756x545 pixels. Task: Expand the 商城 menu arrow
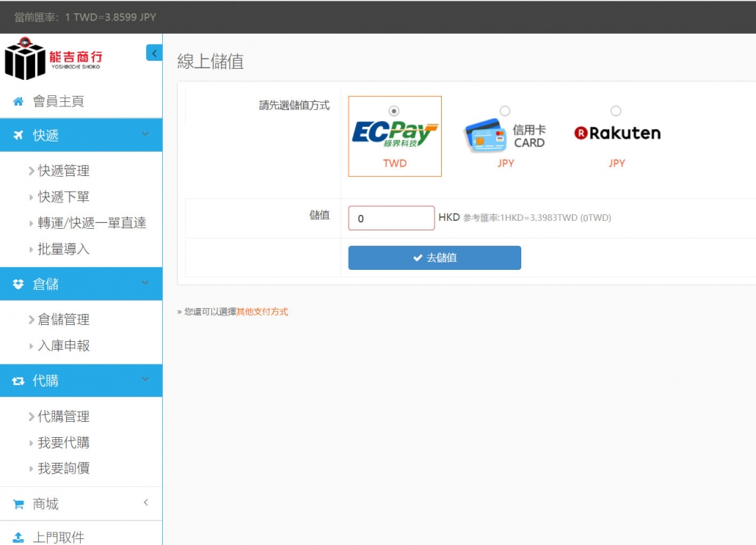145,502
